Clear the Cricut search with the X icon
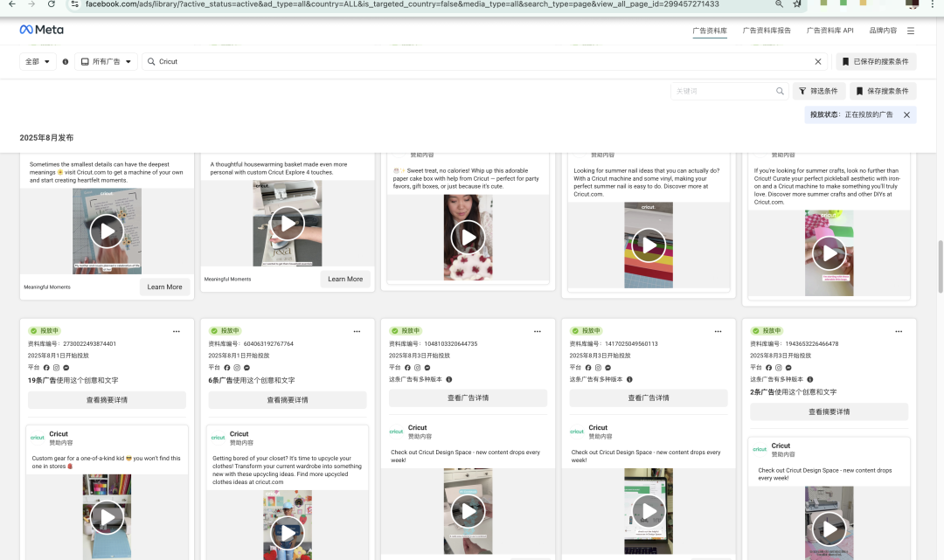The width and height of the screenshot is (944, 560). [817, 61]
